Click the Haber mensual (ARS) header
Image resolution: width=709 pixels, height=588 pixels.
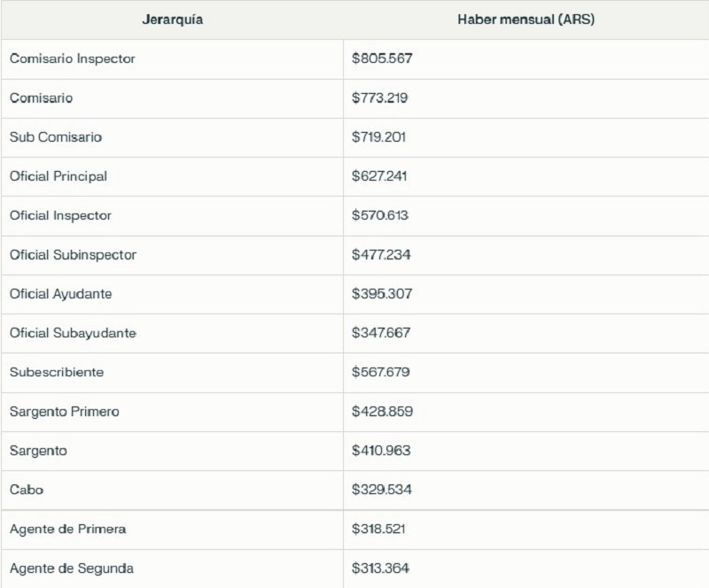526,19
